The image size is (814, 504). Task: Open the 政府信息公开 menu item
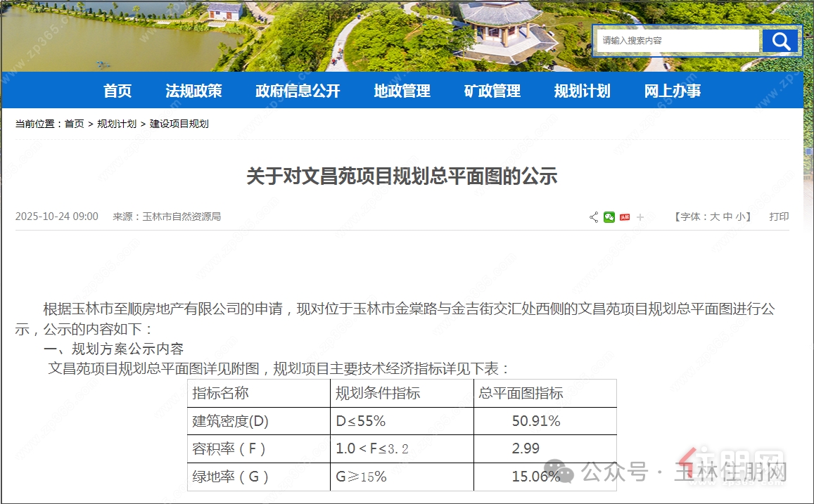[x=297, y=90]
